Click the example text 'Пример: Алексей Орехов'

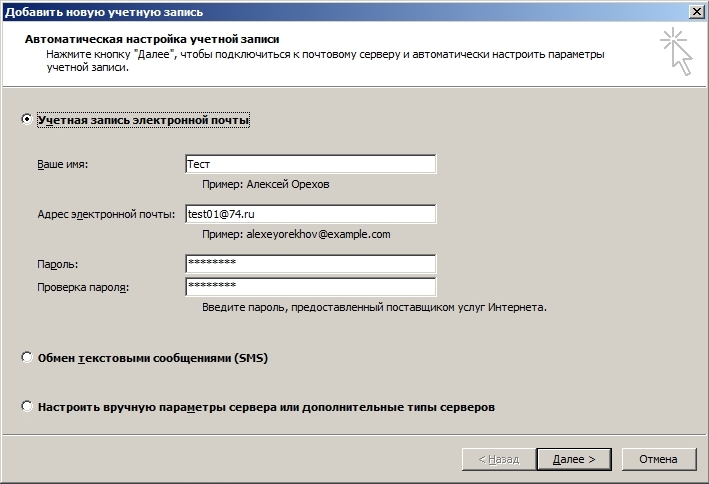(265, 185)
